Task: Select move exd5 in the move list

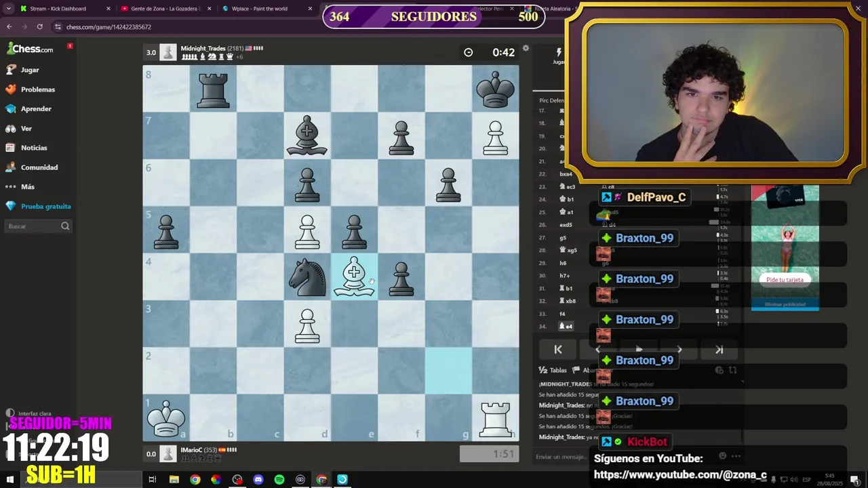Action: click(x=566, y=225)
